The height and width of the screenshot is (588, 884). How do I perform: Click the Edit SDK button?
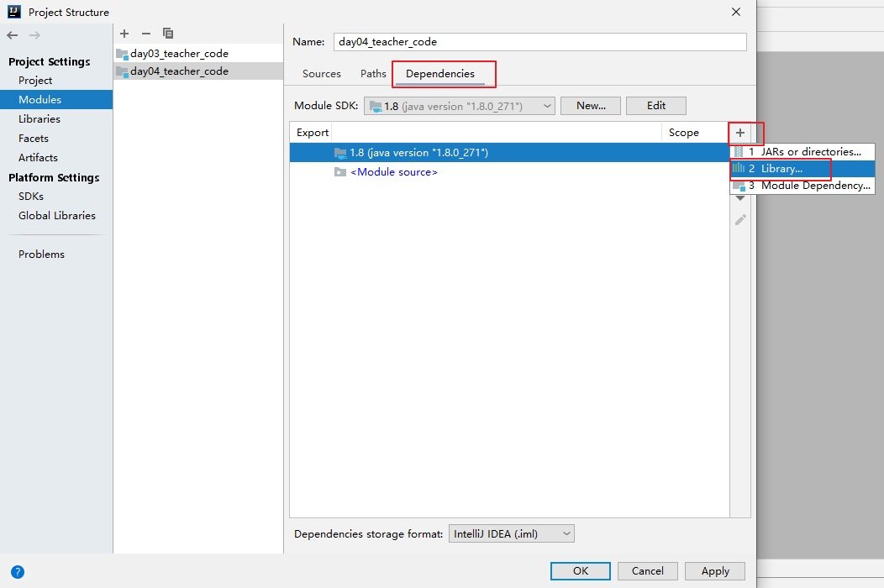(x=655, y=106)
